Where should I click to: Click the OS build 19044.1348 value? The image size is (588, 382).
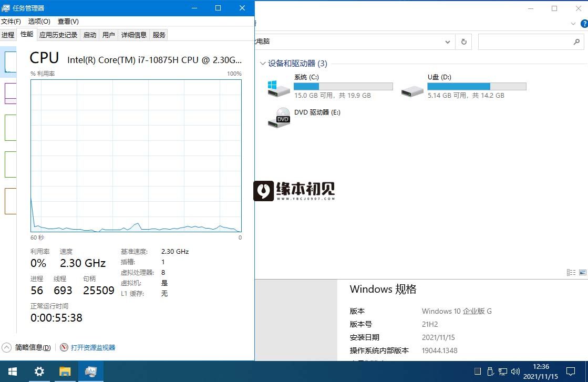439,350
